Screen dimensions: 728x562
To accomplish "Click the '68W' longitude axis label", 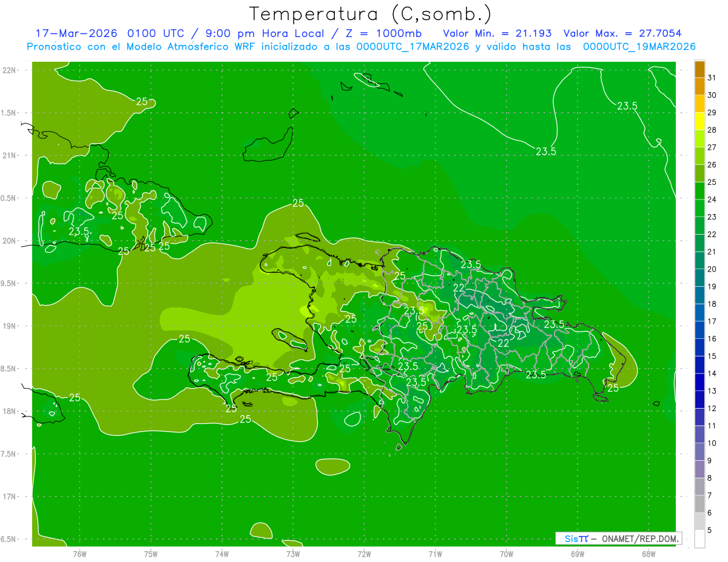I will point(648,554).
